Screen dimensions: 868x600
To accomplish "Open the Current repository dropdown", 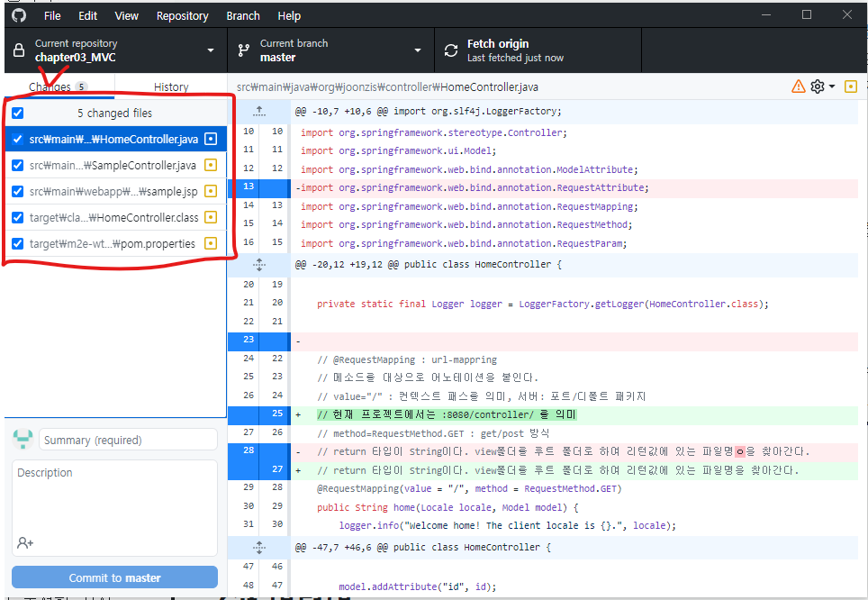I will 115,50.
